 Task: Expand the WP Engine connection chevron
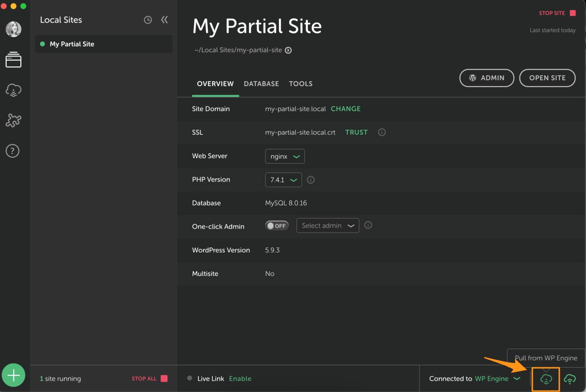pyautogui.click(x=517, y=379)
